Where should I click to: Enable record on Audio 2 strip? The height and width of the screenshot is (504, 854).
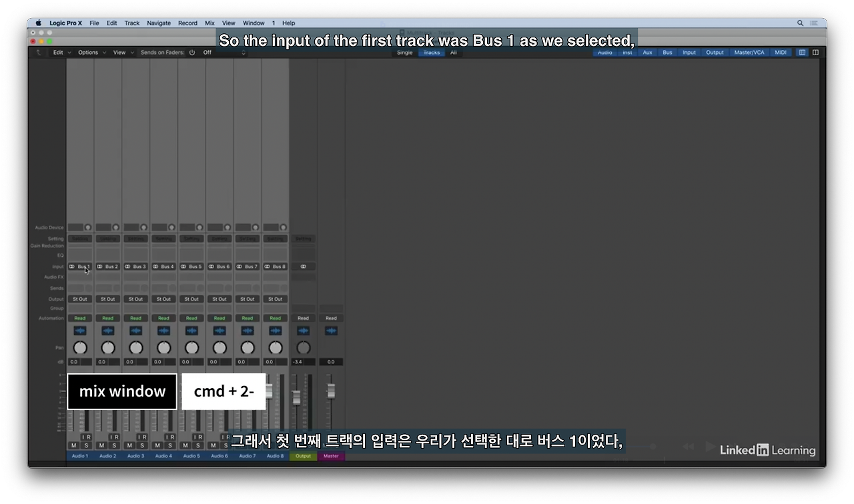coord(117,437)
